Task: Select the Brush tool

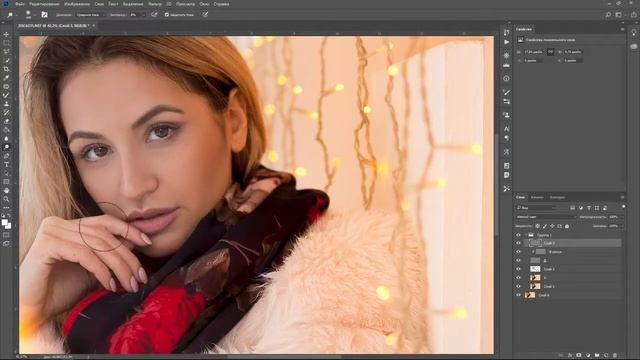Action: tap(6, 95)
